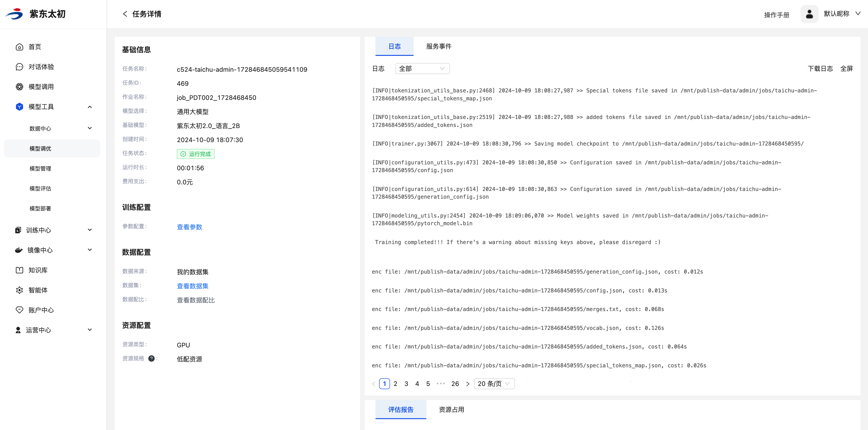Viewport: 868px width, 430px height.
Task: Open the 全部 log filter dropdown
Action: click(x=422, y=69)
